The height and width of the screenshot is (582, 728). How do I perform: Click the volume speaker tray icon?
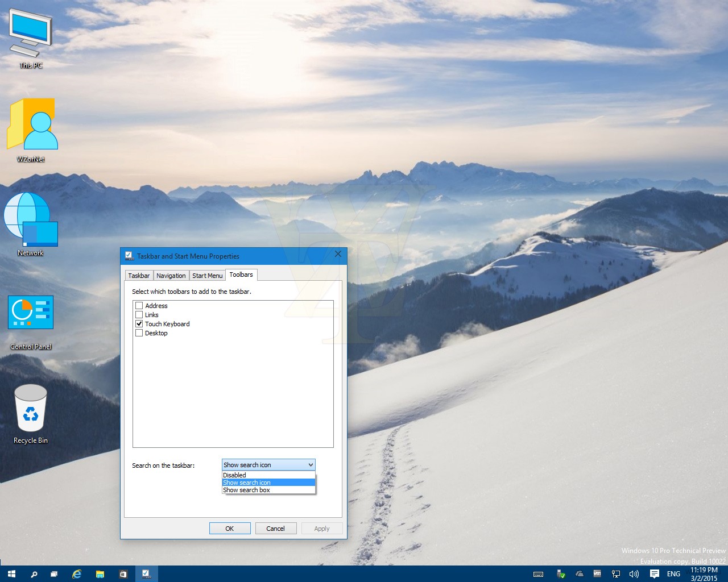(634, 574)
